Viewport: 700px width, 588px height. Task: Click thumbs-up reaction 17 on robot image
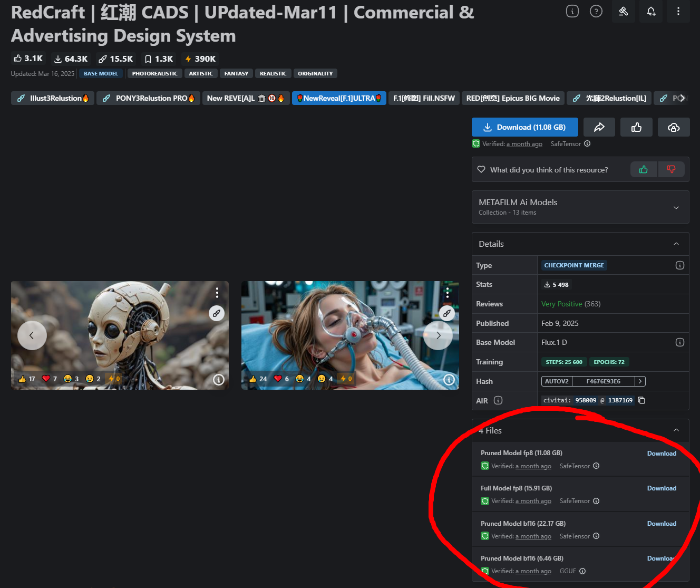click(x=26, y=379)
